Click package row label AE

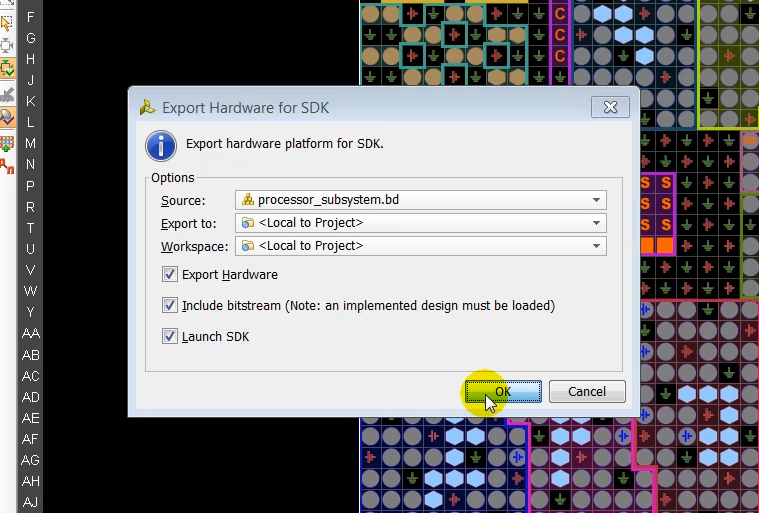[x=30, y=418]
